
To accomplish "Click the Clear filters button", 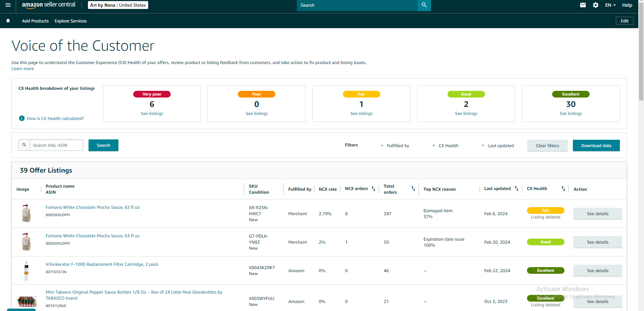I will pyautogui.click(x=547, y=145).
